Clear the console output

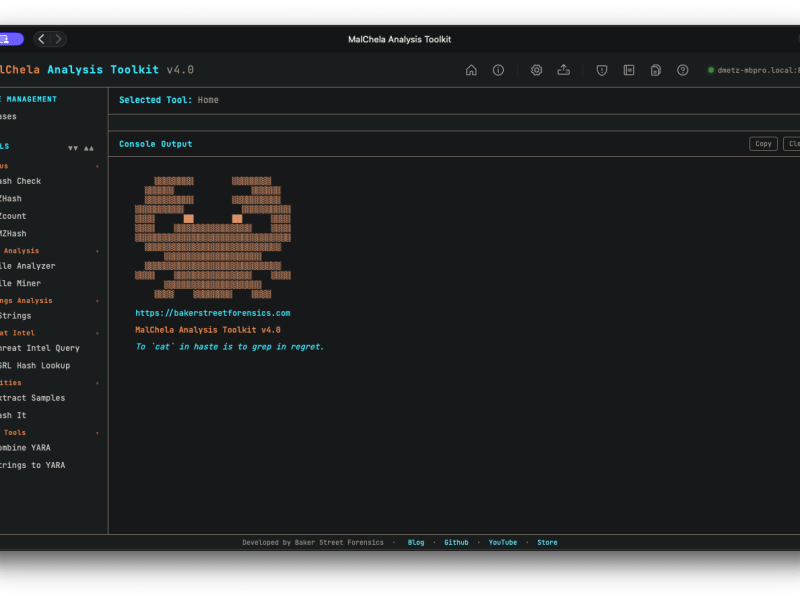[x=792, y=144]
